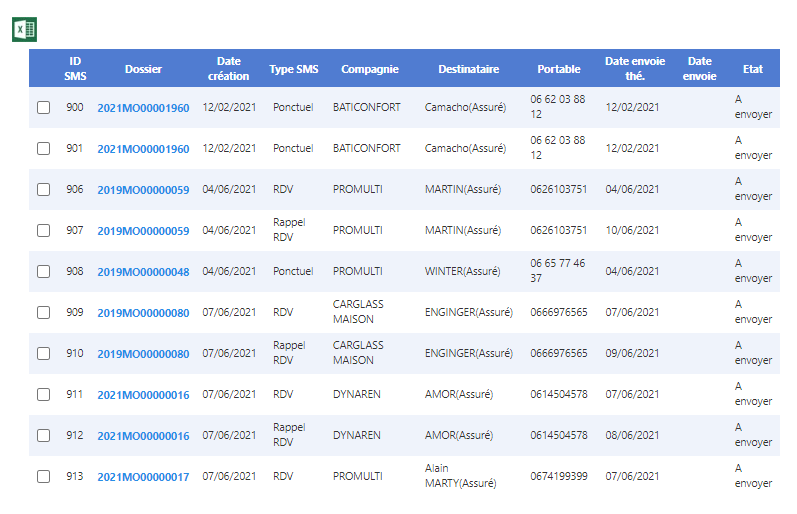Mark the checkbox on row 910
The image size is (797, 514).
(43, 353)
